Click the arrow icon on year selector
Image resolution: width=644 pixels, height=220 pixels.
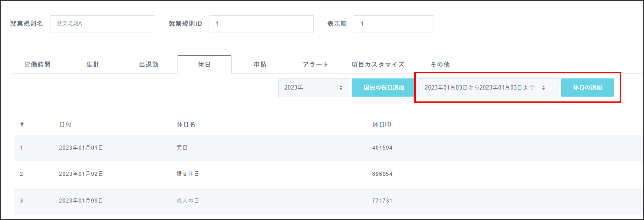341,88
